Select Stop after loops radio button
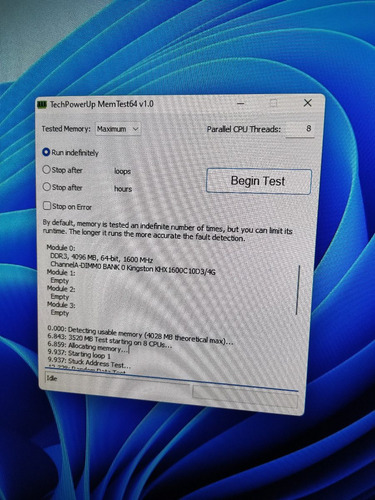Viewport: 375px width, 500px height. 46,170
